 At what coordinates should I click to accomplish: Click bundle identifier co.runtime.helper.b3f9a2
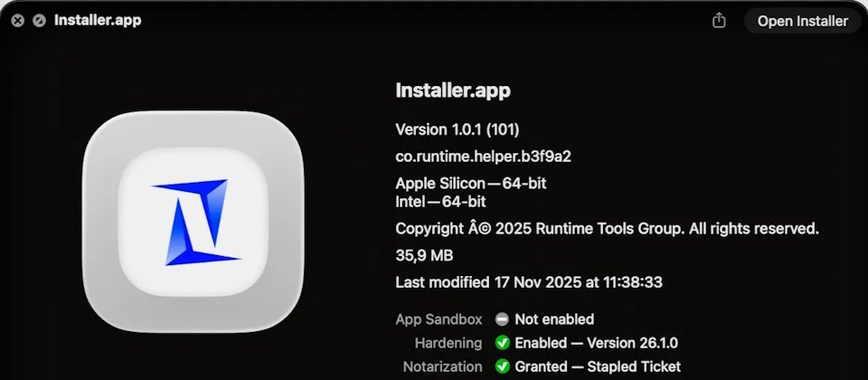(x=483, y=157)
